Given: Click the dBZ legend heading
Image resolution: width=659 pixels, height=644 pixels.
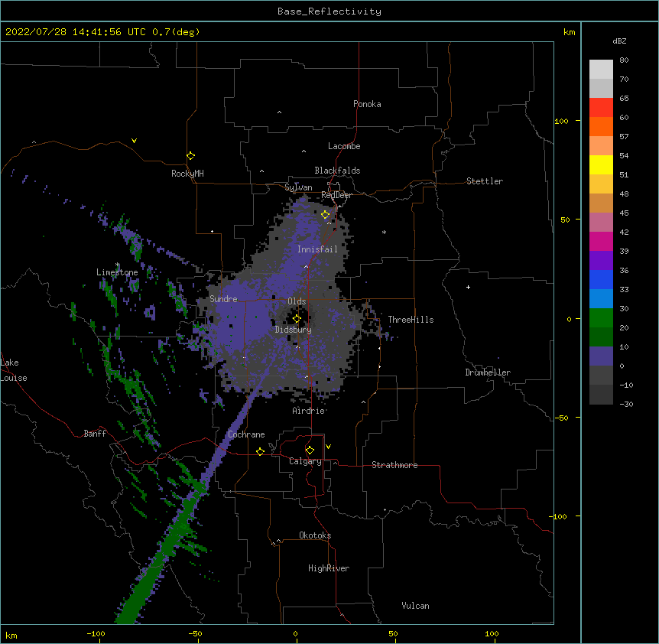Looking at the screenshot, I should [x=619, y=41].
